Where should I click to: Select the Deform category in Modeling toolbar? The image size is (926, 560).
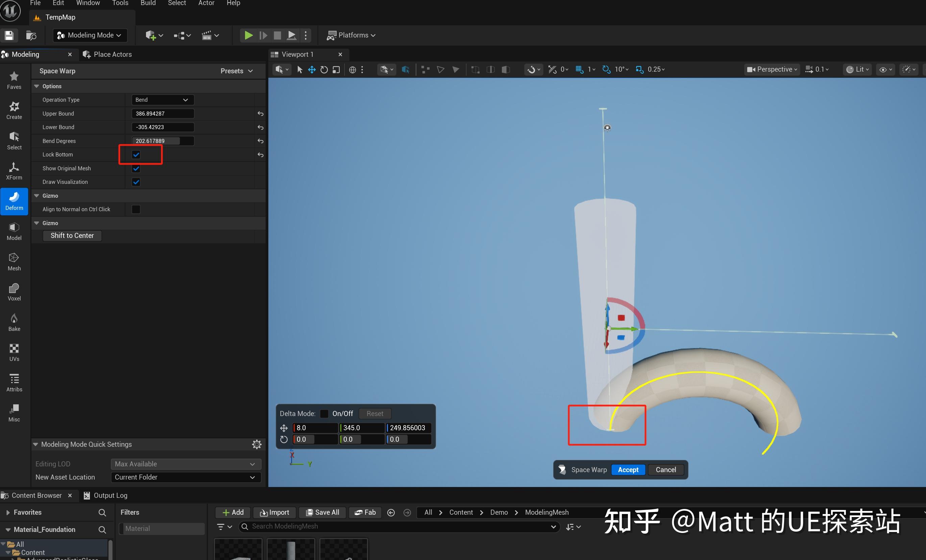14,201
